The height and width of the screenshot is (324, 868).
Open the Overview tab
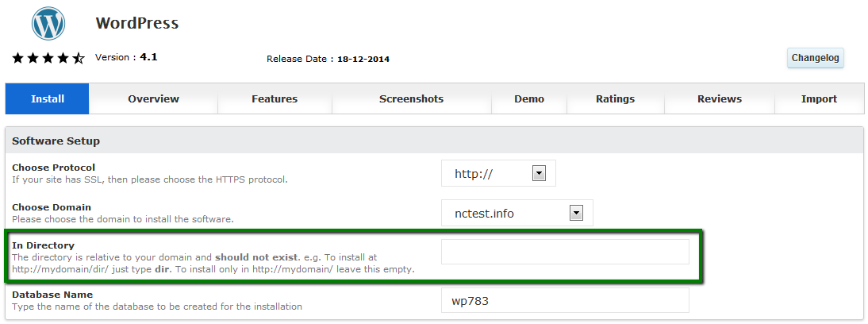coord(153,99)
